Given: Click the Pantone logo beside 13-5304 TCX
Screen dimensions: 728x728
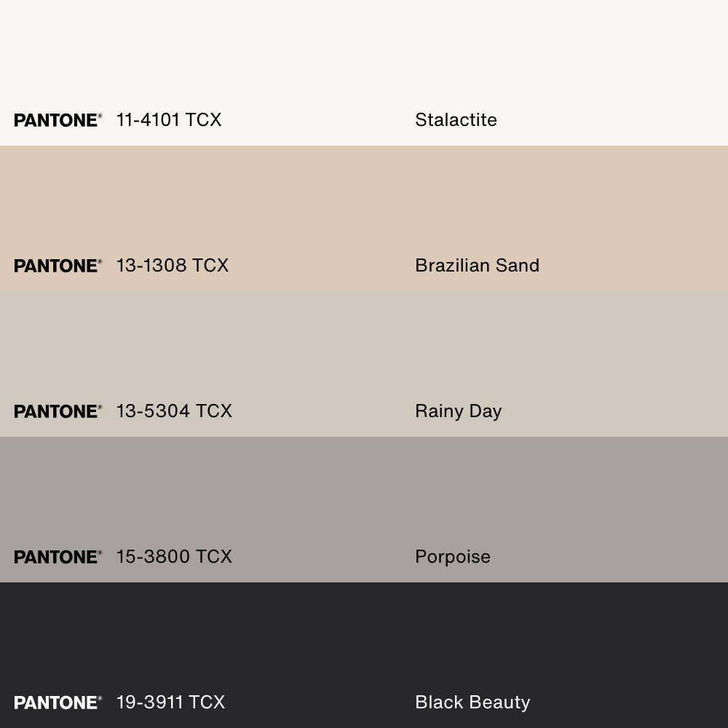Looking at the screenshot, I should pos(58,411).
